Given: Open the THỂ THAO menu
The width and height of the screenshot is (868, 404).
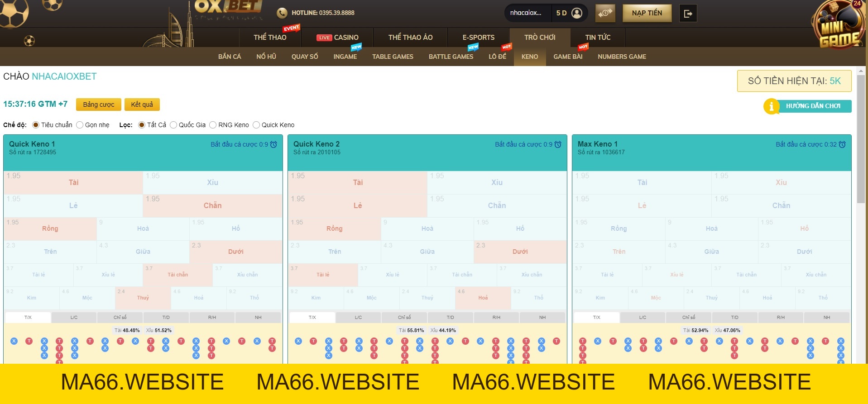Looking at the screenshot, I should 270,38.
